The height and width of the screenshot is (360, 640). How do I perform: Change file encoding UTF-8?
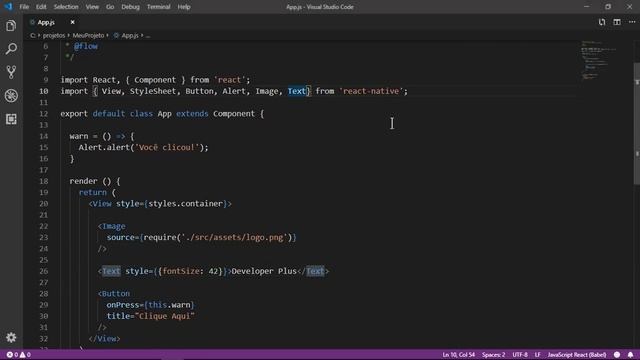tap(520, 355)
